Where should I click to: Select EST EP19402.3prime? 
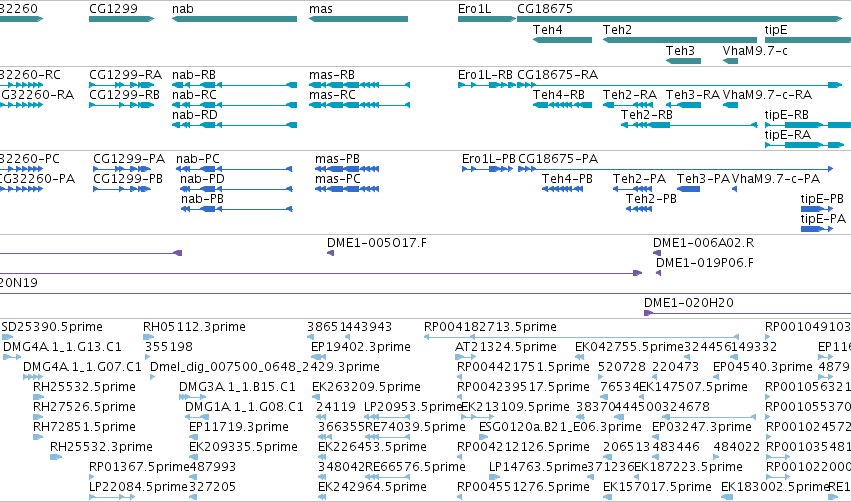pos(319,357)
